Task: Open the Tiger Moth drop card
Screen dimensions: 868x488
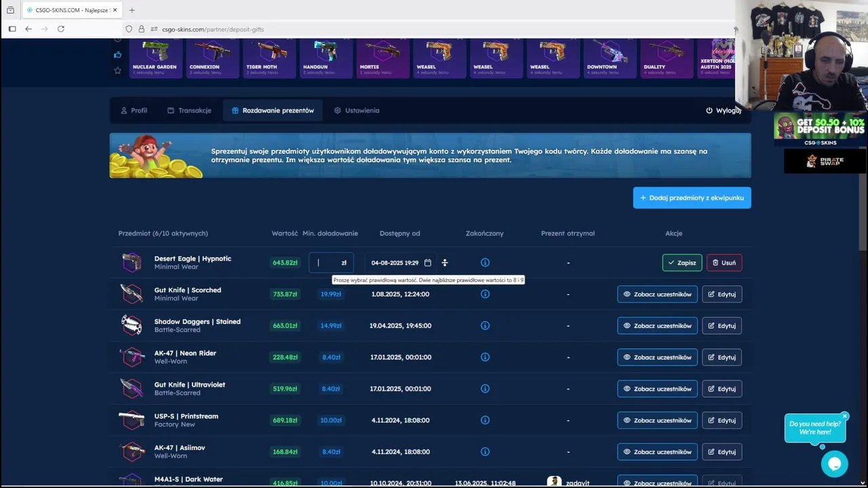Action: (x=269, y=58)
